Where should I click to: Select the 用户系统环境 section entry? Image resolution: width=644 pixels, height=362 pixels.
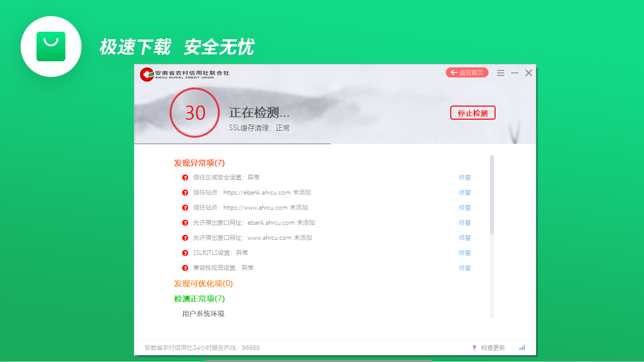tap(203, 313)
